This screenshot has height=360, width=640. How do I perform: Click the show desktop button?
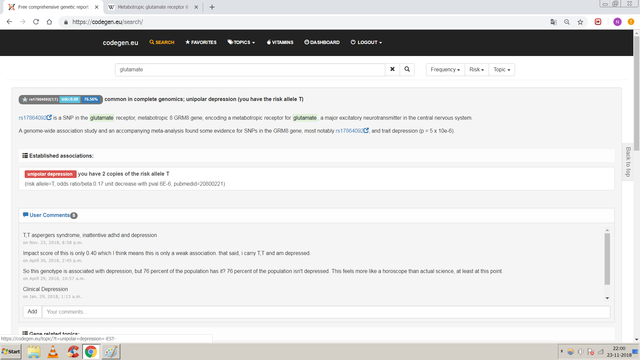click(635, 351)
